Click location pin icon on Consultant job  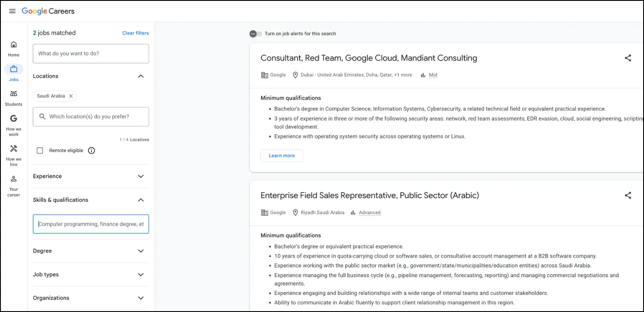point(295,75)
